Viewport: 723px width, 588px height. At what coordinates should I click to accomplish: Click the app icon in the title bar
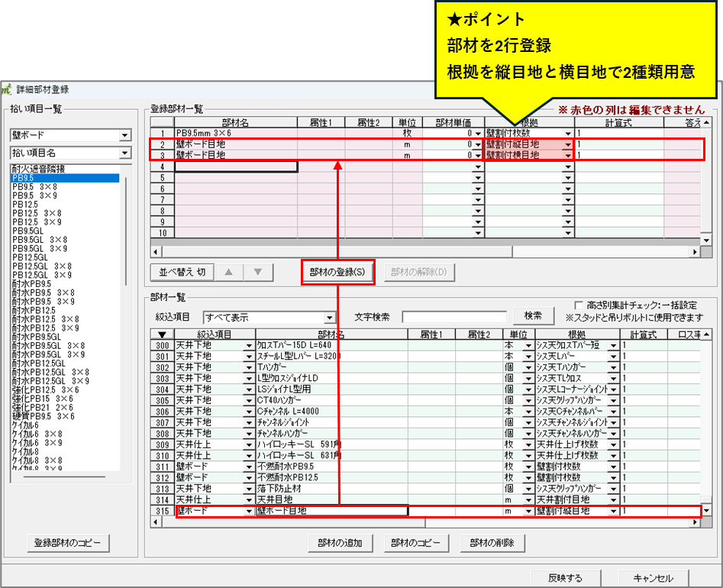click(x=7, y=89)
